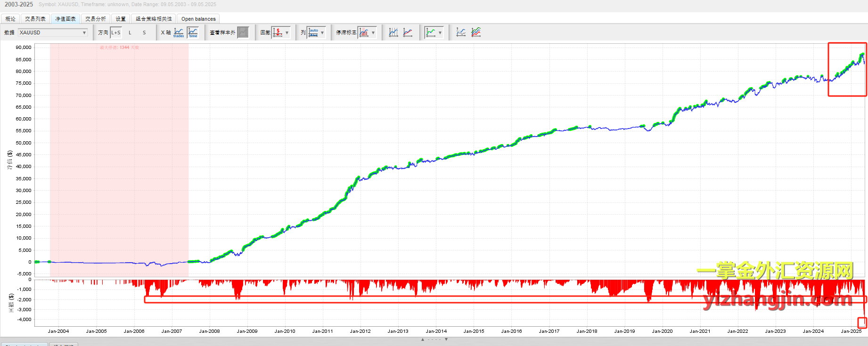Click the faded single-line chart icon
Viewport: 868px width, 346px height.
[x=461, y=32]
